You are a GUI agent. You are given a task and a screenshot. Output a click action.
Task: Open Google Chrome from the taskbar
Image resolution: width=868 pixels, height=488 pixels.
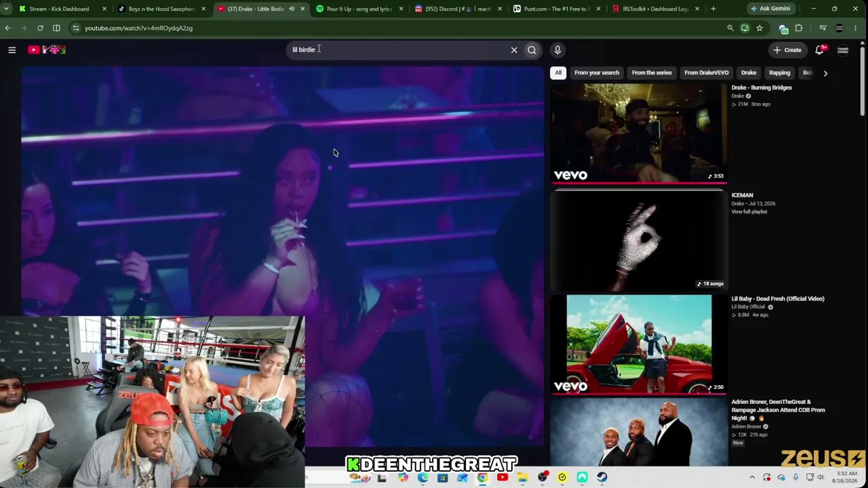482,478
